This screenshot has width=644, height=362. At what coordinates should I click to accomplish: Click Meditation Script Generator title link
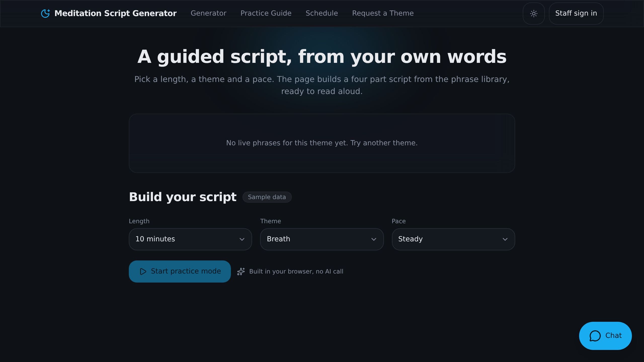click(x=115, y=13)
